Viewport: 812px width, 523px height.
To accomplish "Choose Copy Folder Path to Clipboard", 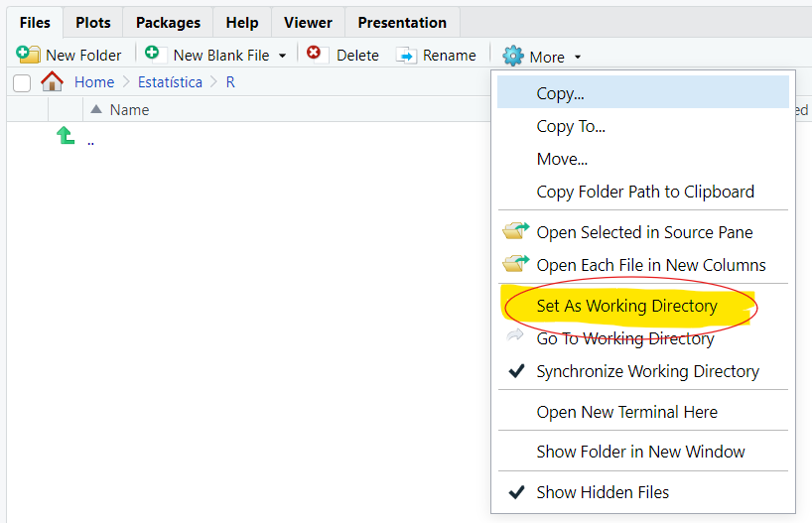I will pos(645,192).
